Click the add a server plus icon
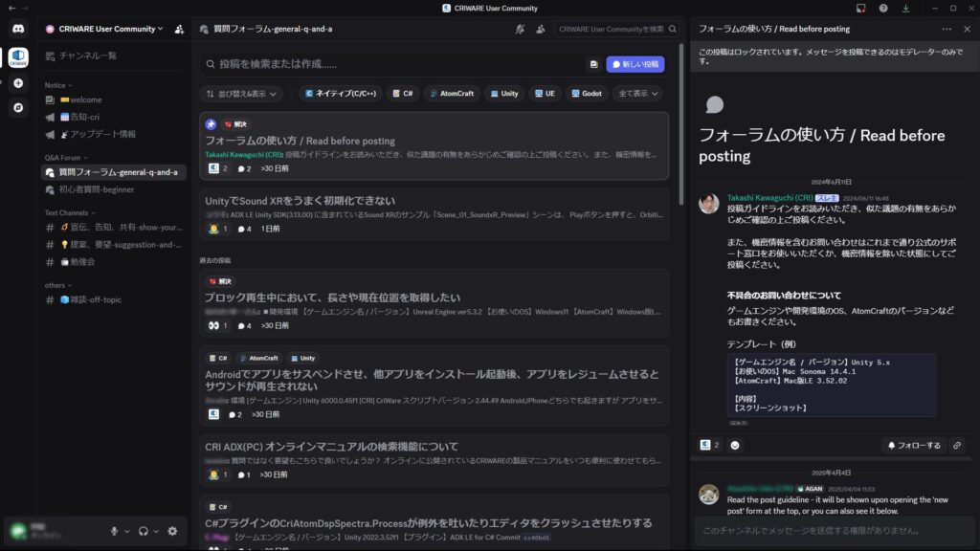Screen dimensions: 980x551 18,83
